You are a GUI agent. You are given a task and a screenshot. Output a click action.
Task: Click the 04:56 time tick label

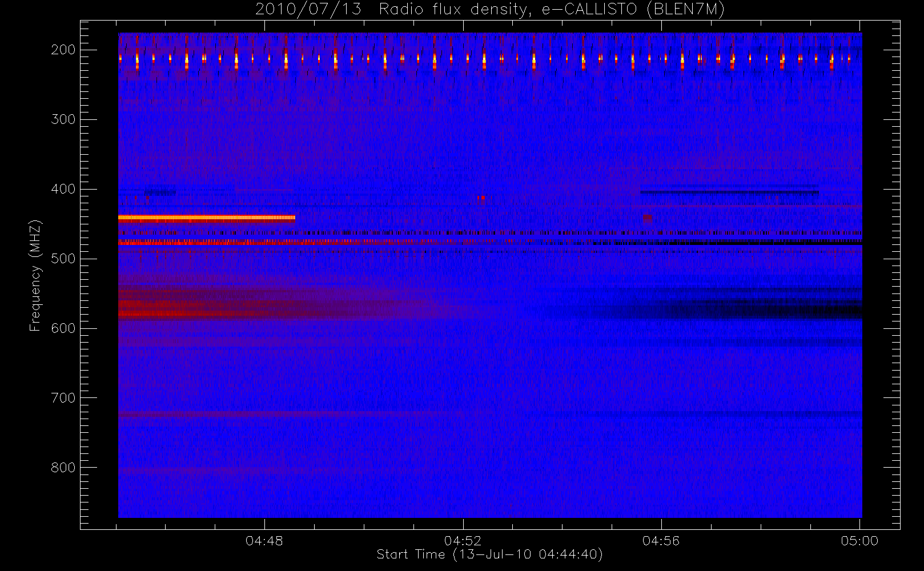661,541
